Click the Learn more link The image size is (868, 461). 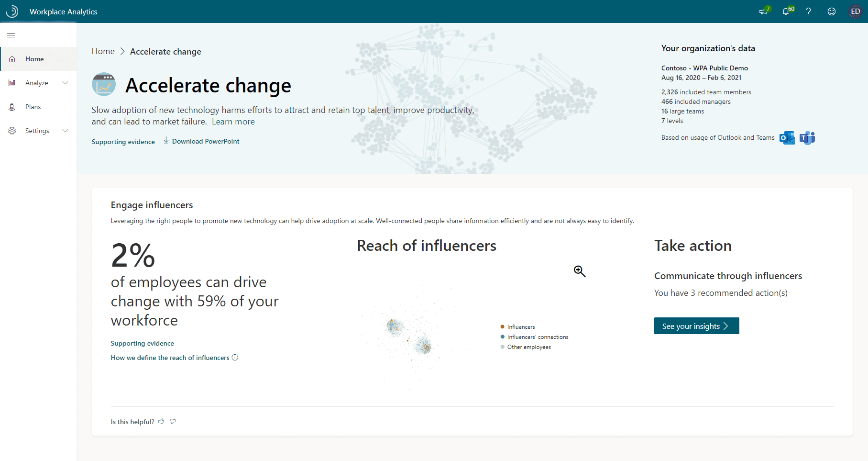[x=233, y=122]
